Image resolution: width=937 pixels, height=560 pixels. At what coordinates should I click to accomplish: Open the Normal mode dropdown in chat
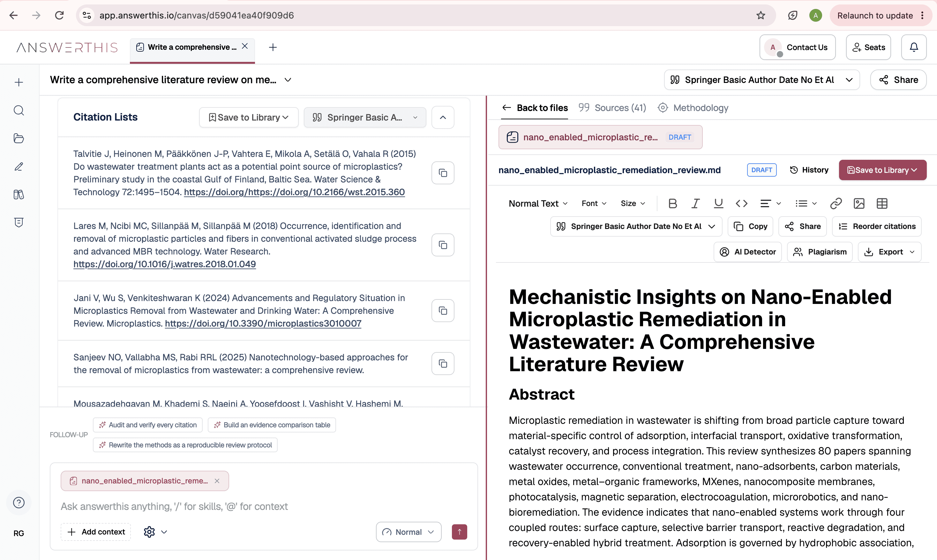pyautogui.click(x=409, y=532)
